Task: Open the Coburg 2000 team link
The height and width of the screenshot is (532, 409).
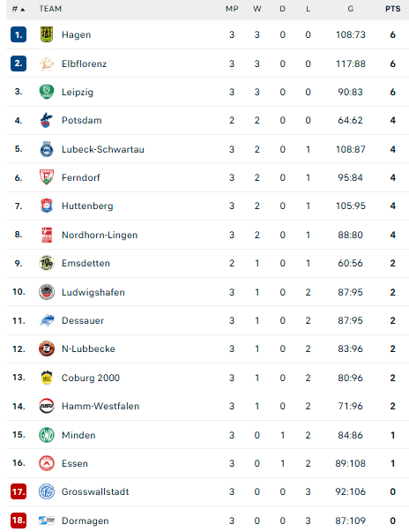Action: 91,378
